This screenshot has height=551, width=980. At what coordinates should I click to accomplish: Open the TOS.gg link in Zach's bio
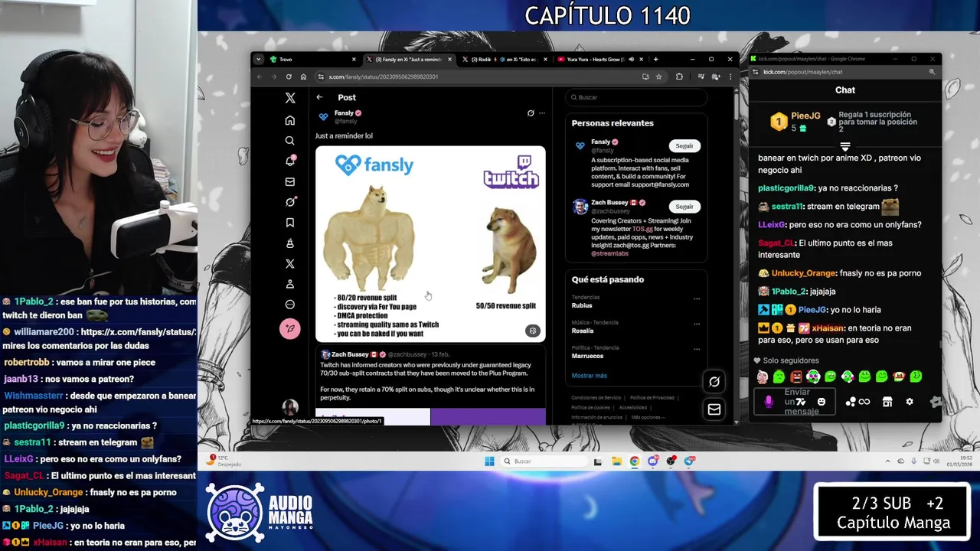tap(642, 229)
